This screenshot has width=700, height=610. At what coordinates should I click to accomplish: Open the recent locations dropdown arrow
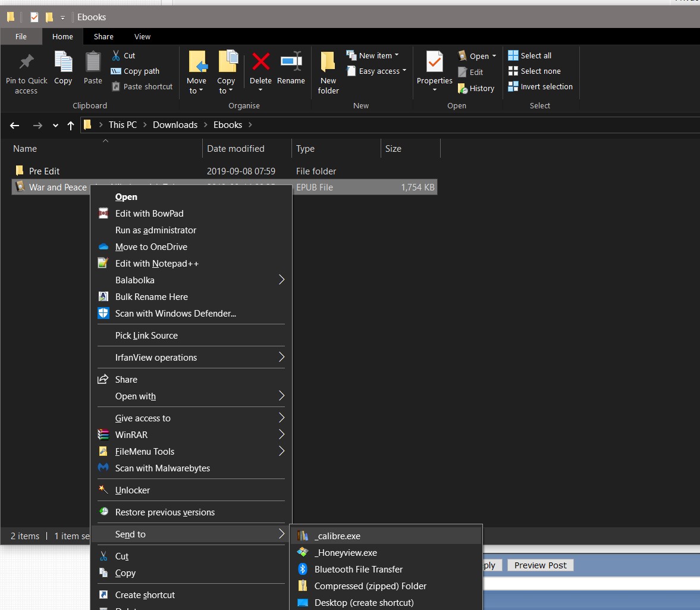coord(55,126)
